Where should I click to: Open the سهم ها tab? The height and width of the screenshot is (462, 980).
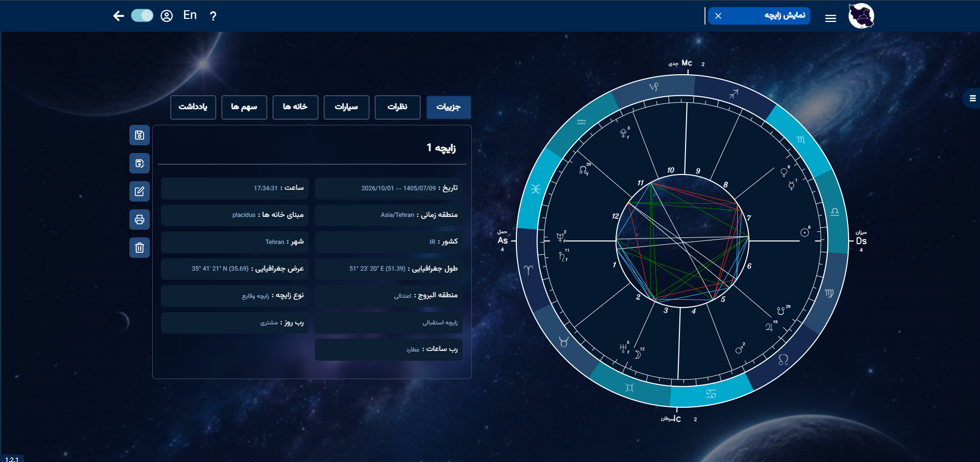244,107
